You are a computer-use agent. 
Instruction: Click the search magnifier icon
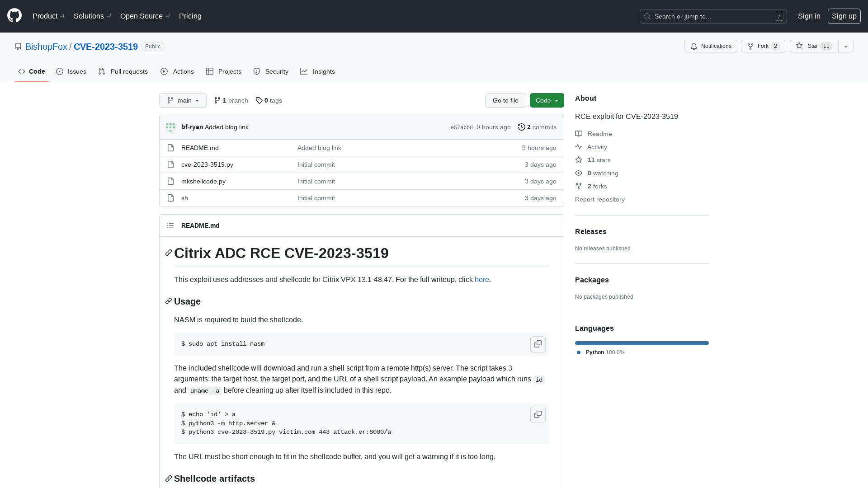[x=647, y=16]
